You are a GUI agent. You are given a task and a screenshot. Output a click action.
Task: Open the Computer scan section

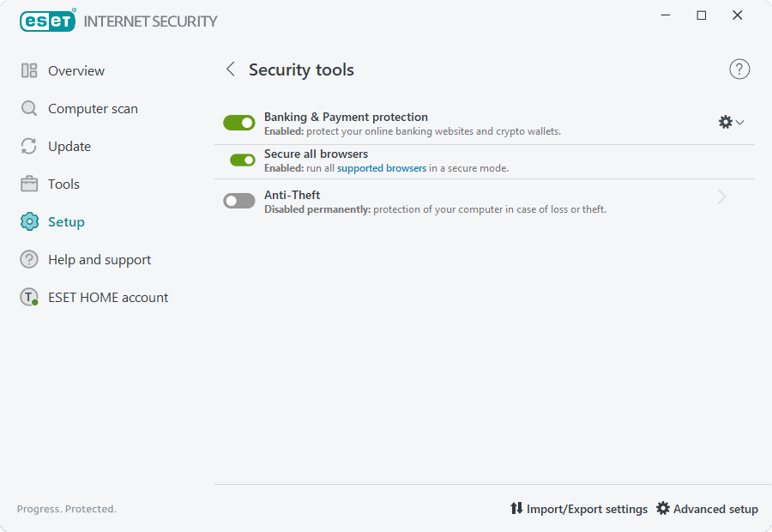coord(93,109)
